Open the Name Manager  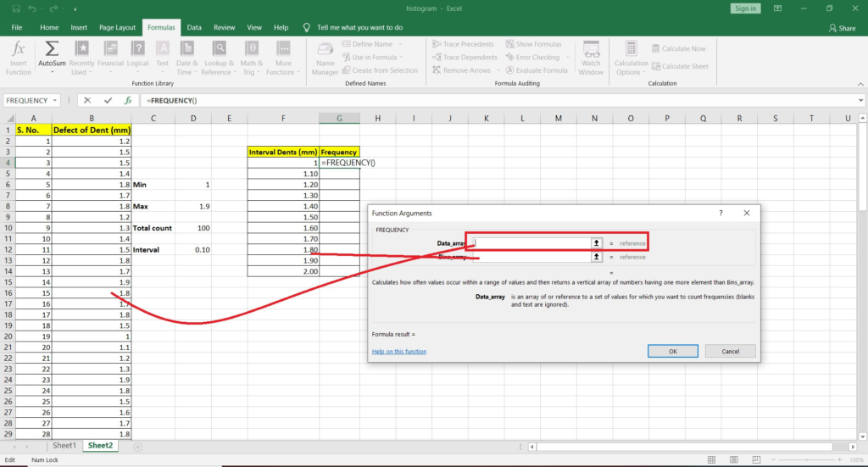[x=325, y=58]
